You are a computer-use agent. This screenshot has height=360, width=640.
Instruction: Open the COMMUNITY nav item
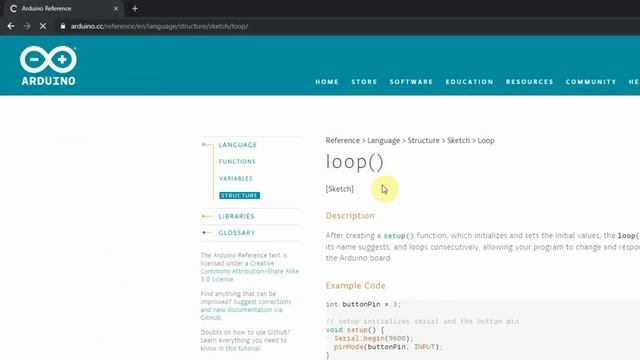point(591,82)
